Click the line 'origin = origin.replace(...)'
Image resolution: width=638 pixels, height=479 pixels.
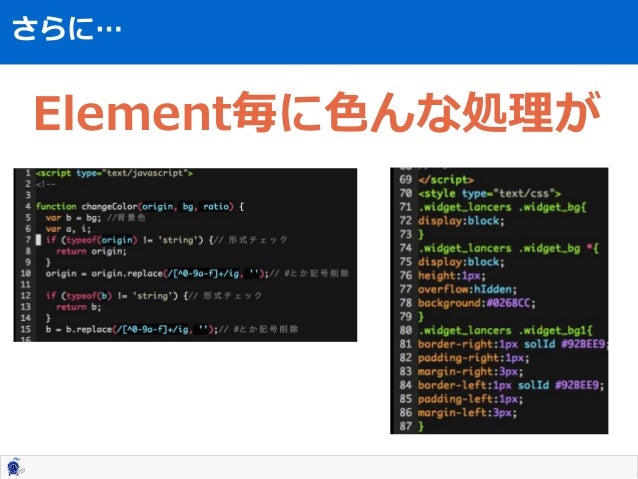click(x=197, y=273)
